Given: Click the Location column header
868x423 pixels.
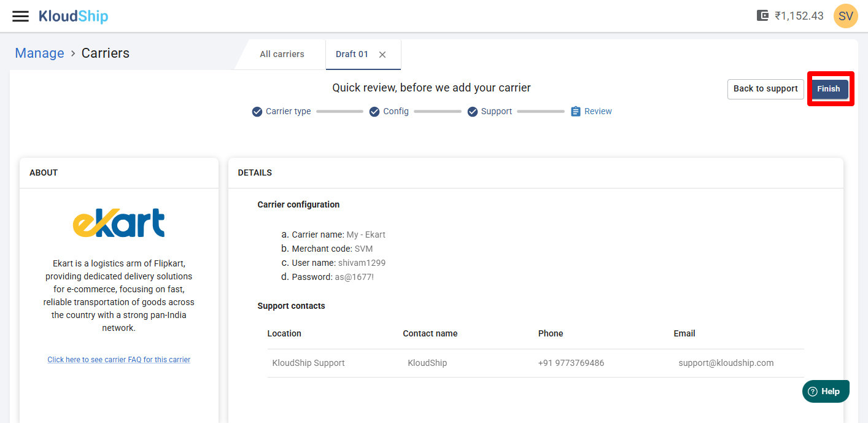Looking at the screenshot, I should [284, 333].
